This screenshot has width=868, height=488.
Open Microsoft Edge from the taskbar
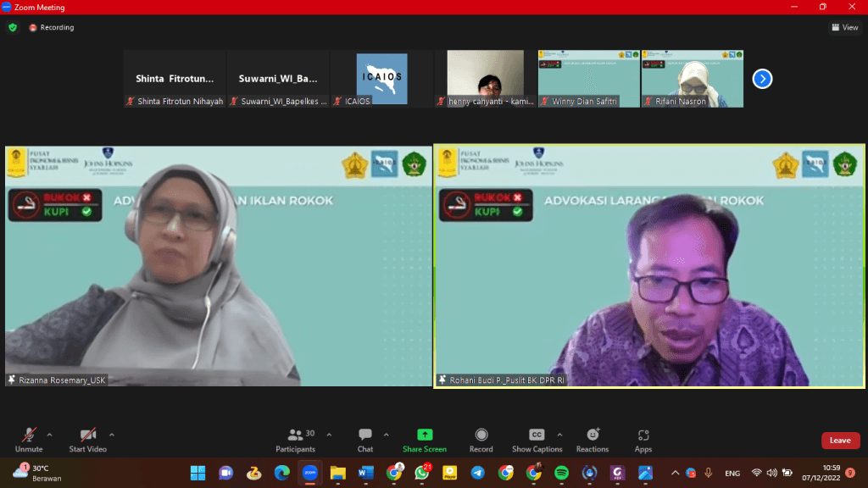281,473
